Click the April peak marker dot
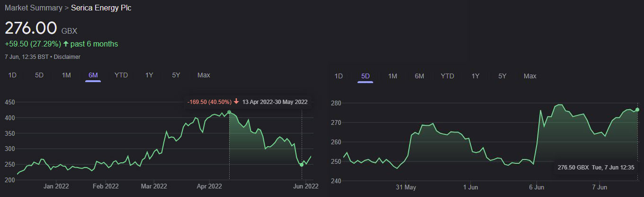Viewport: 644px width, 197px height. pyautogui.click(x=230, y=113)
